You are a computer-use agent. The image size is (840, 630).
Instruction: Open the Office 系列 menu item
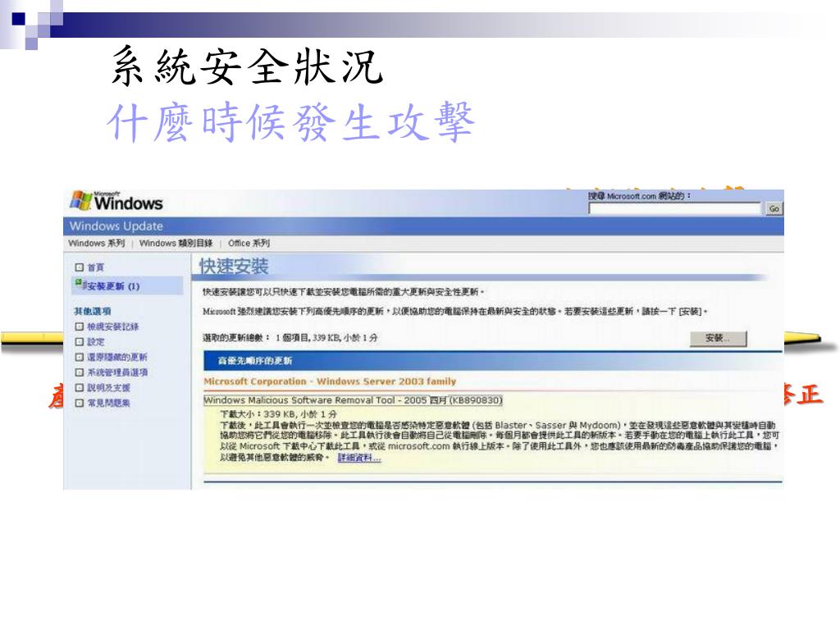click(249, 243)
